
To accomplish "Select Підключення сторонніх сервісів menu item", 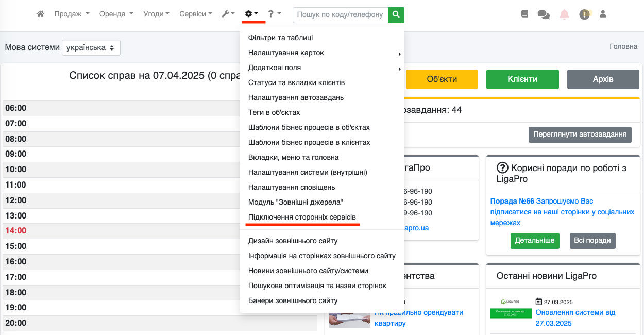I will pos(302,217).
